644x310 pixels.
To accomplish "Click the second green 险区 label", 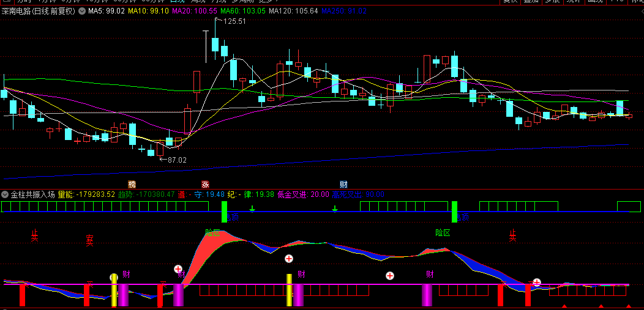I will 443,233.
